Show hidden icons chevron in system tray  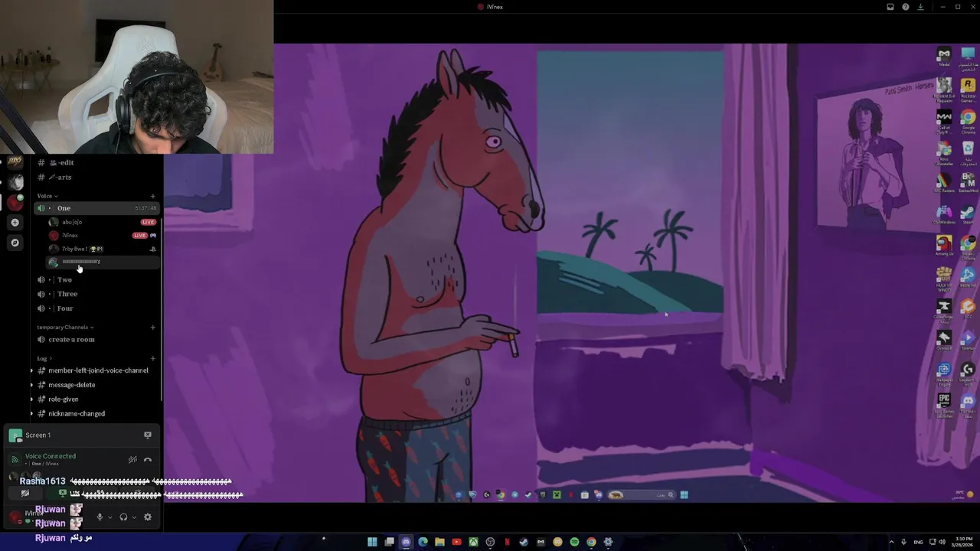click(890, 542)
